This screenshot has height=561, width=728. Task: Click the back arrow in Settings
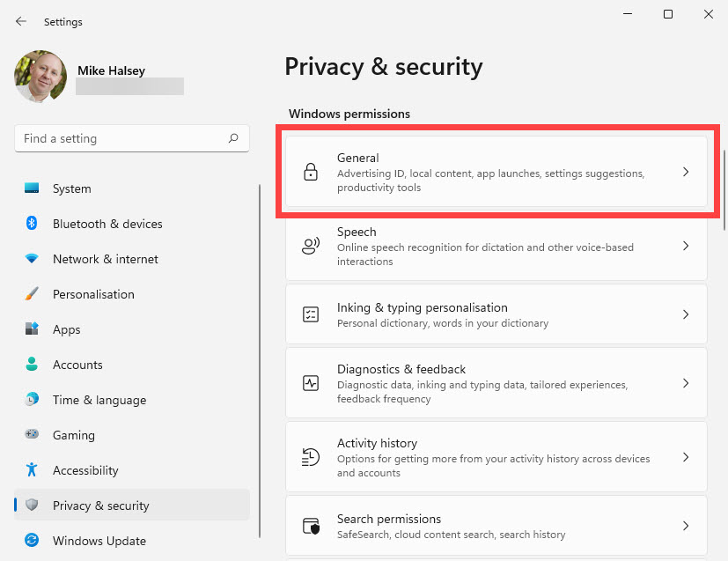[21, 21]
